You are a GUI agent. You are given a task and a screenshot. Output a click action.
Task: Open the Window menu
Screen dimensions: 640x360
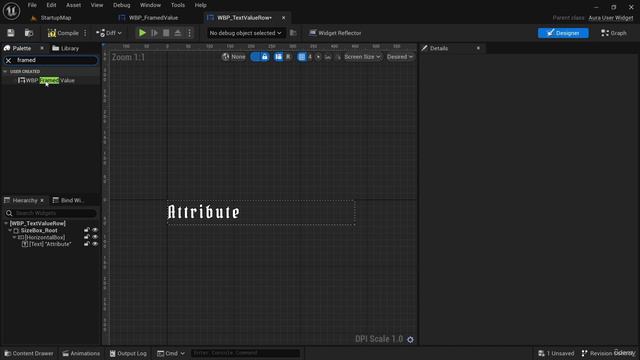pos(150,5)
